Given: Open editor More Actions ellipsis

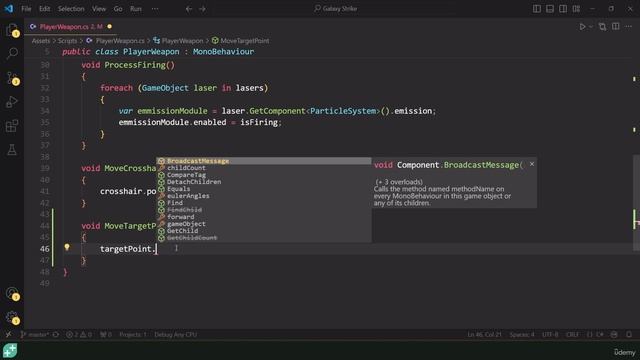Looking at the screenshot, I should point(629,27).
